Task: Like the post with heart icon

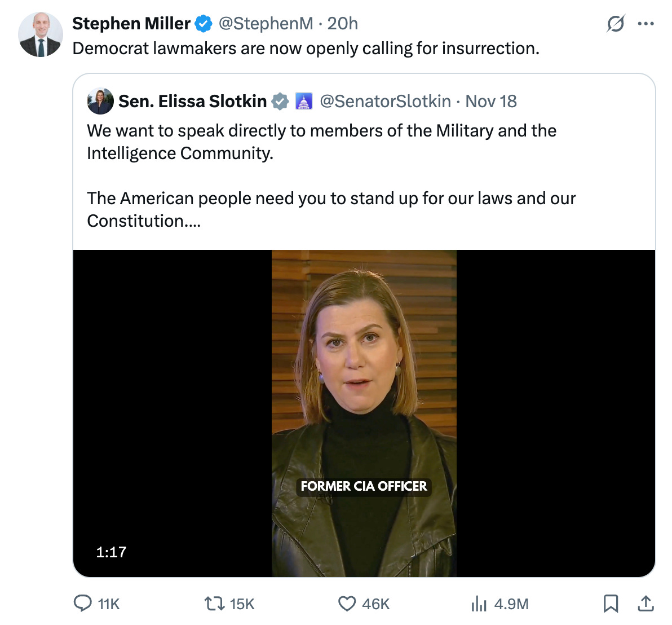Action: coord(347,604)
